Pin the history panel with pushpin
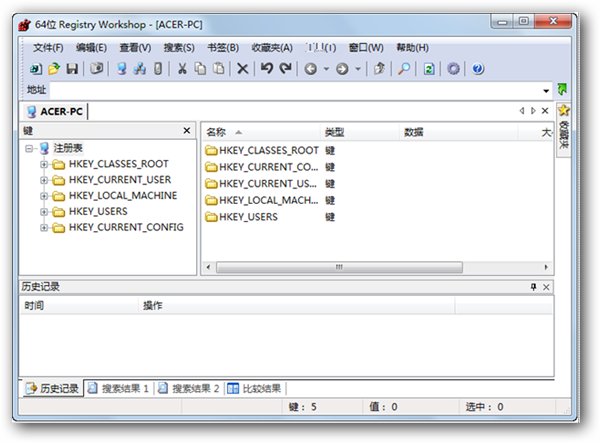Screen dimensions: 600x443 click(x=533, y=287)
